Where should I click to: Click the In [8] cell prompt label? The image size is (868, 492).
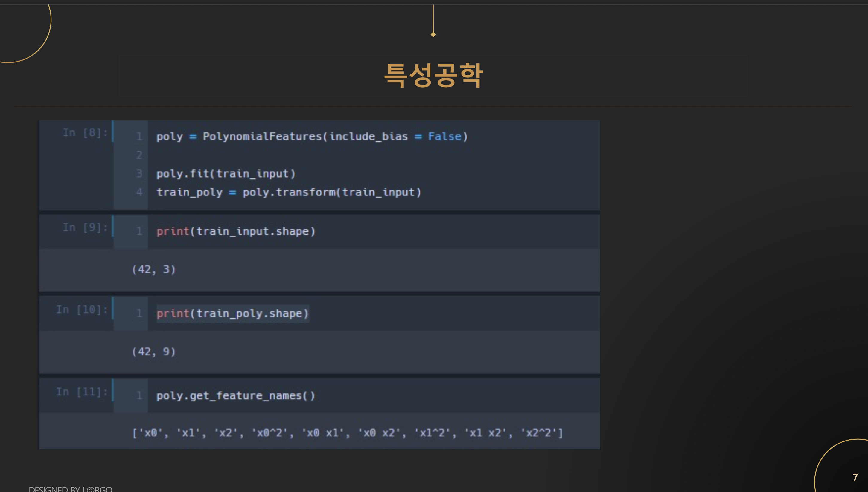click(85, 133)
